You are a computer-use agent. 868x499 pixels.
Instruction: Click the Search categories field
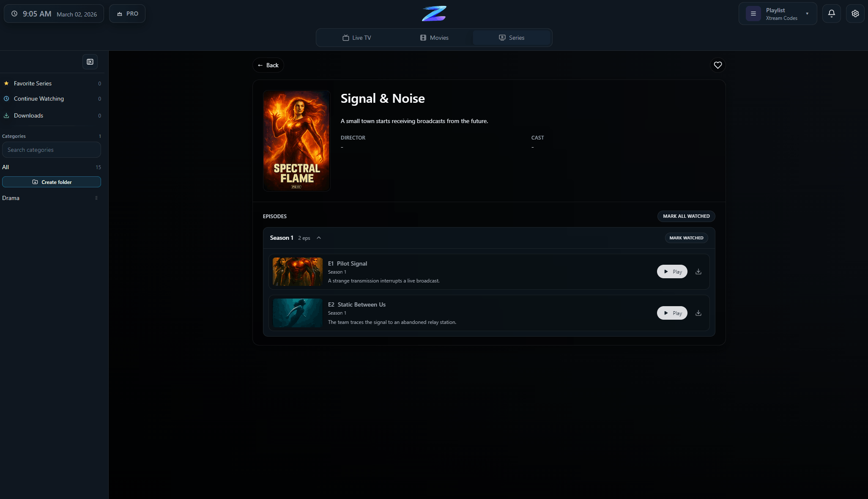(x=52, y=150)
